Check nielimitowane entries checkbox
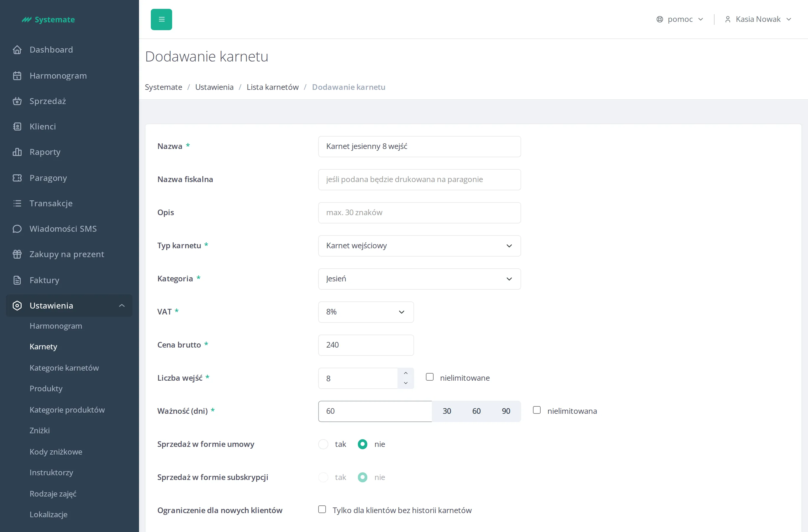The height and width of the screenshot is (532, 808). [430, 377]
